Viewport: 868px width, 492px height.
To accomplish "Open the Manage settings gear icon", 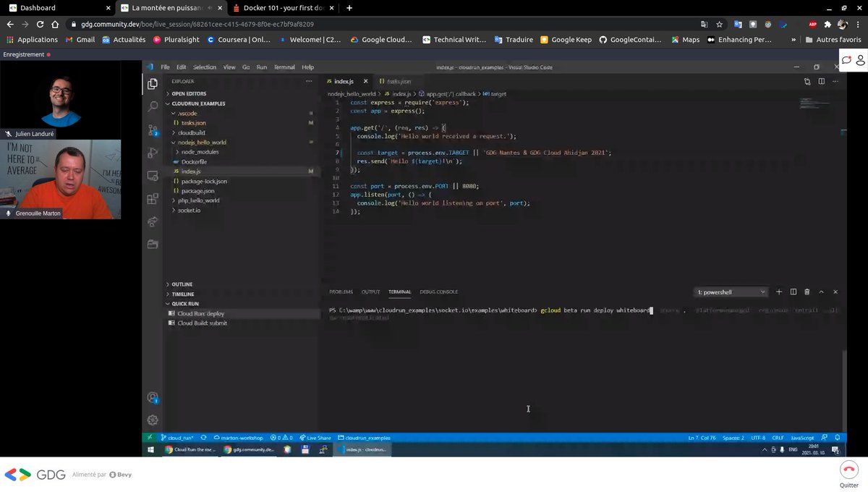I will (x=153, y=420).
